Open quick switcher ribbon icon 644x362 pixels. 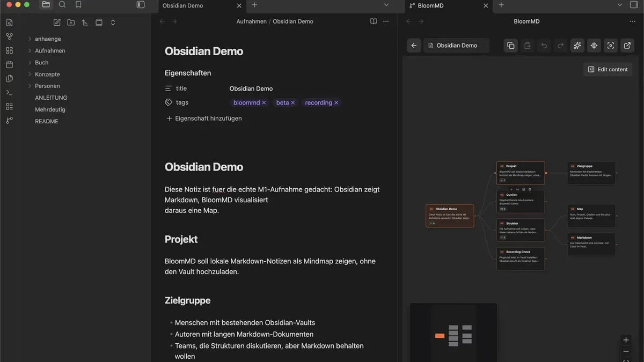(9, 23)
